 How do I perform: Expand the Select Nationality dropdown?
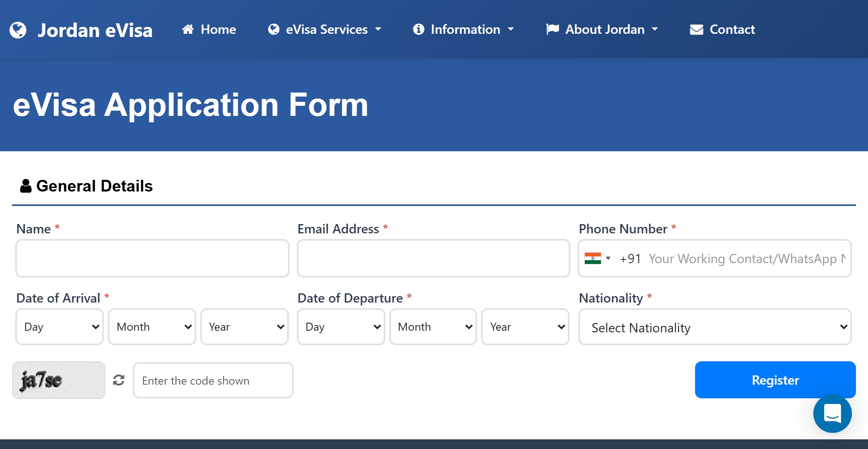tap(715, 327)
